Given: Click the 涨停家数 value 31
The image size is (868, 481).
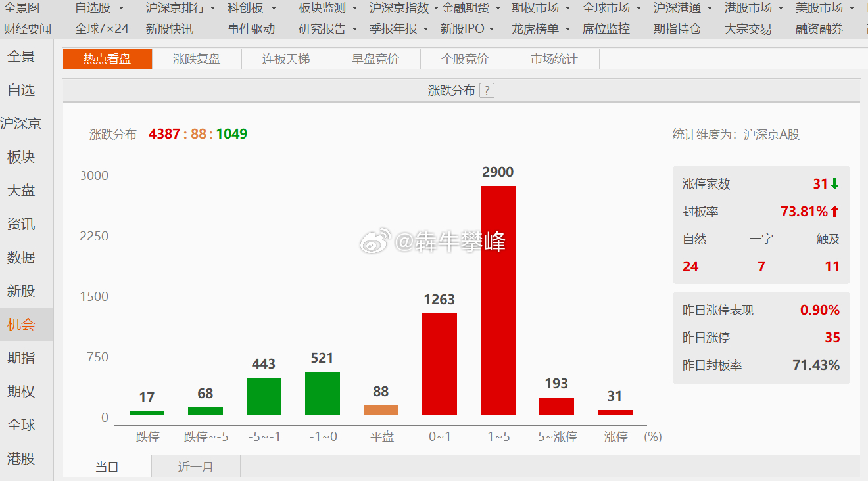Looking at the screenshot, I should point(820,184).
